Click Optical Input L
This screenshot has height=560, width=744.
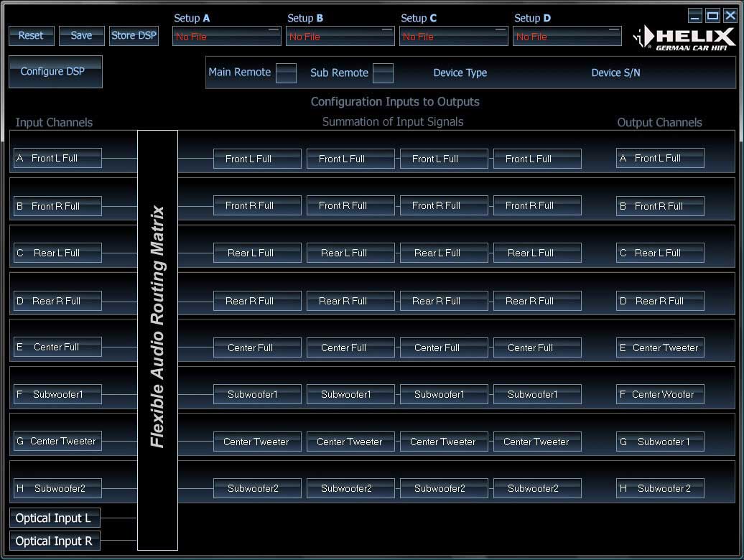55,518
